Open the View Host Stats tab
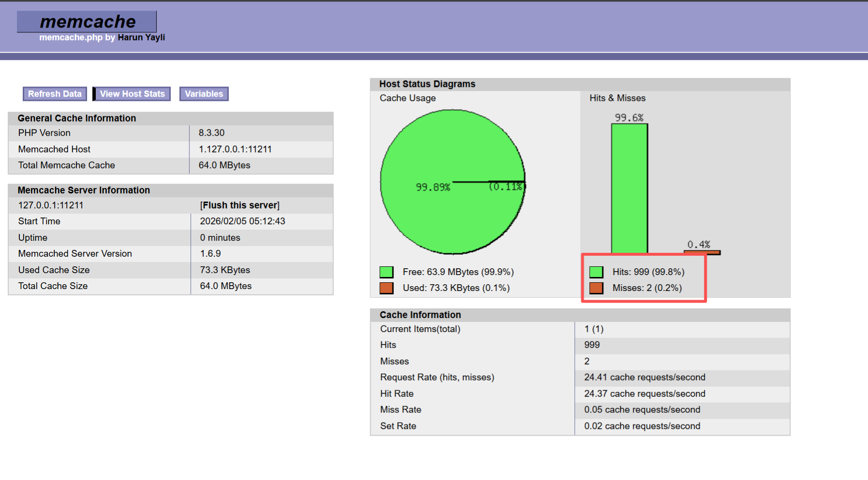This screenshot has height=480, width=868. coord(132,94)
